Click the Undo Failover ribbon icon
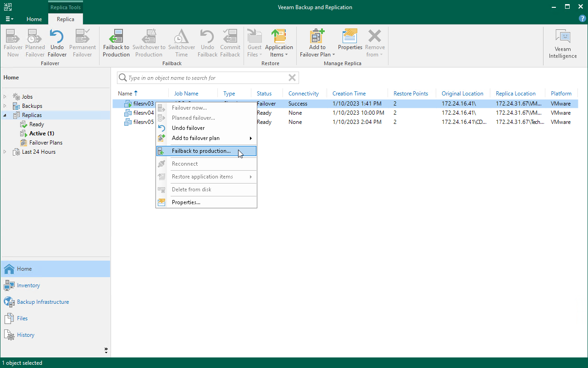 coord(57,43)
